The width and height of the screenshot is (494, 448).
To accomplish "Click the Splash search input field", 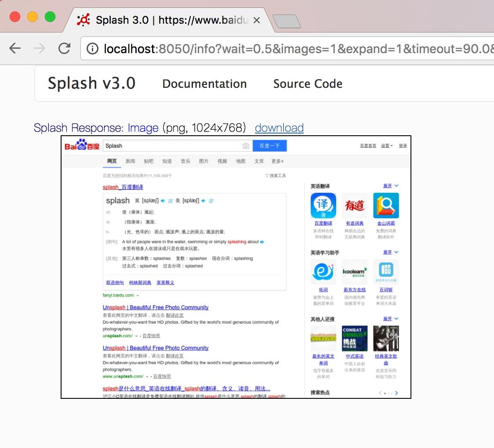I will click(x=173, y=146).
